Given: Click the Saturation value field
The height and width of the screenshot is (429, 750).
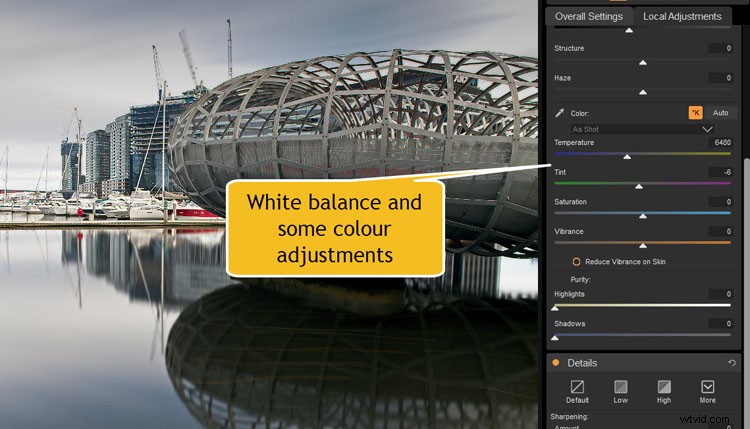Looking at the screenshot, I should 720,202.
